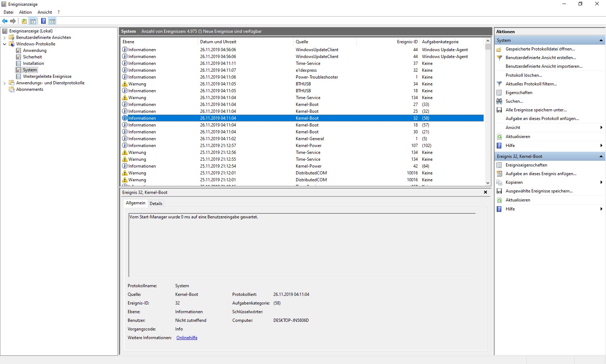This screenshot has width=606, height=364.
Task: Click the Event Viewer app icon in title bar
Action: [4, 4]
